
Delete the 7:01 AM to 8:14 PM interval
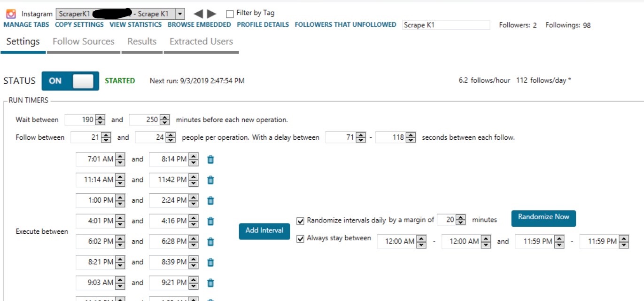(x=210, y=159)
